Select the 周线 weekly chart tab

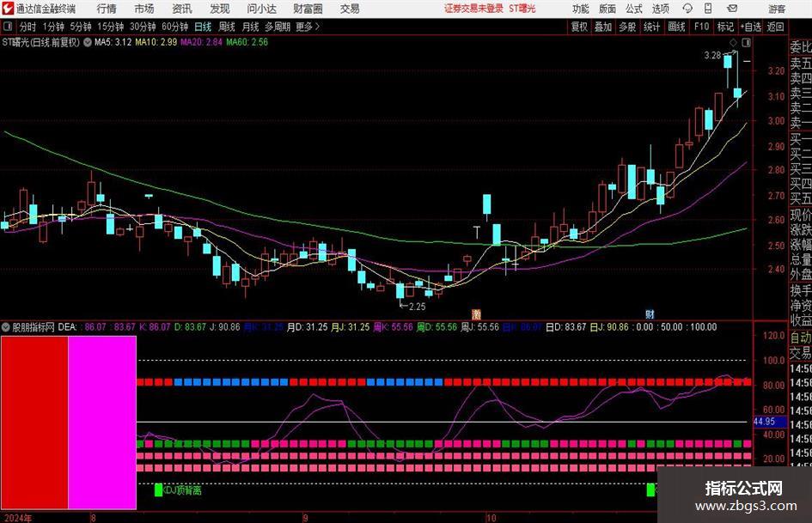click(x=227, y=27)
